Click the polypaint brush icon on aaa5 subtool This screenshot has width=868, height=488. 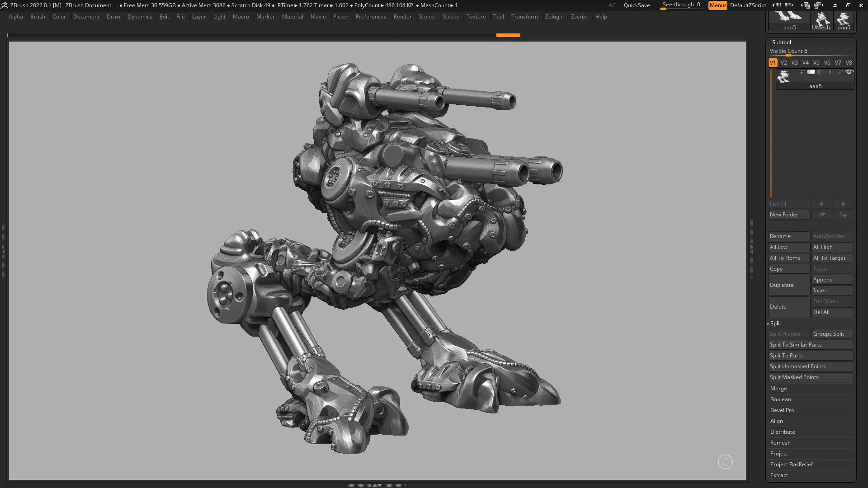[840, 72]
